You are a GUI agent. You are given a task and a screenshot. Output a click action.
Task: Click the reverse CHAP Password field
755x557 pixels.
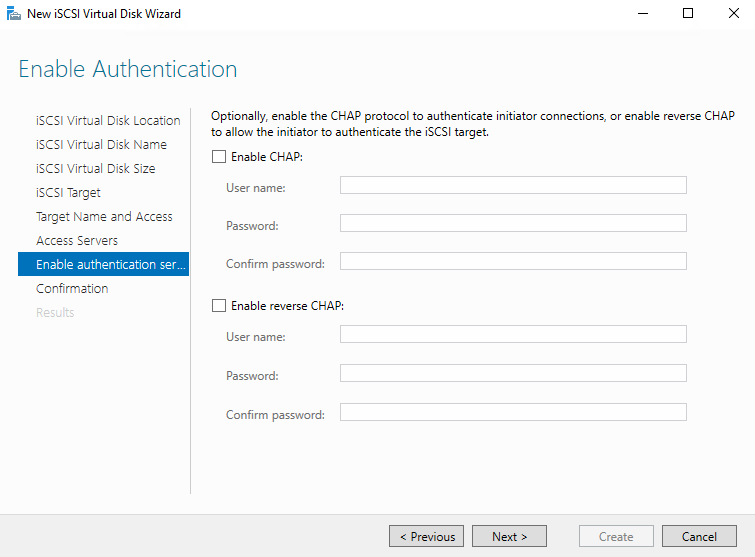click(513, 373)
